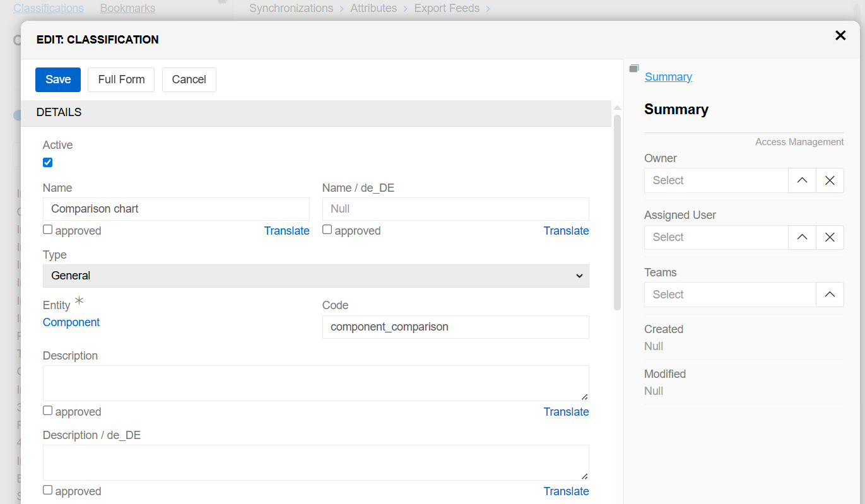Cancel editing the classification
This screenshot has width=865, height=504.
tap(189, 79)
